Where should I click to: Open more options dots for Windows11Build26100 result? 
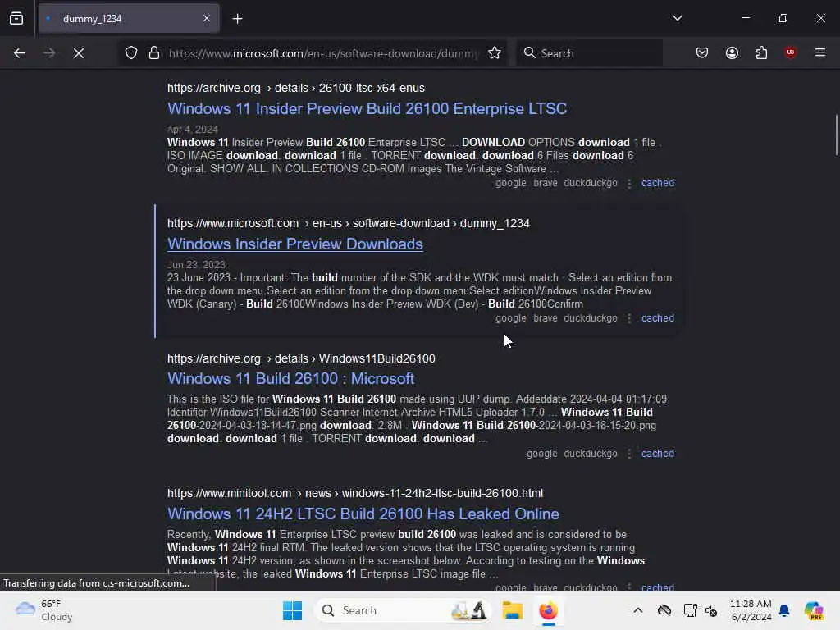tap(629, 454)
